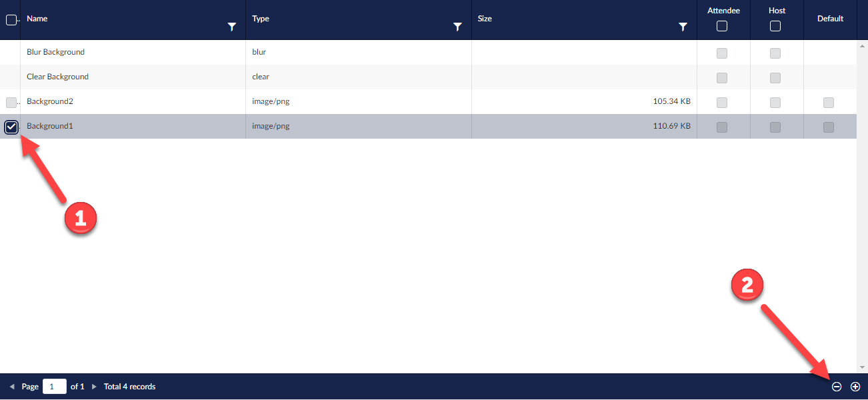The image size is (868, 400).
Task: Check Default for Background2
Action: point(828,103)
